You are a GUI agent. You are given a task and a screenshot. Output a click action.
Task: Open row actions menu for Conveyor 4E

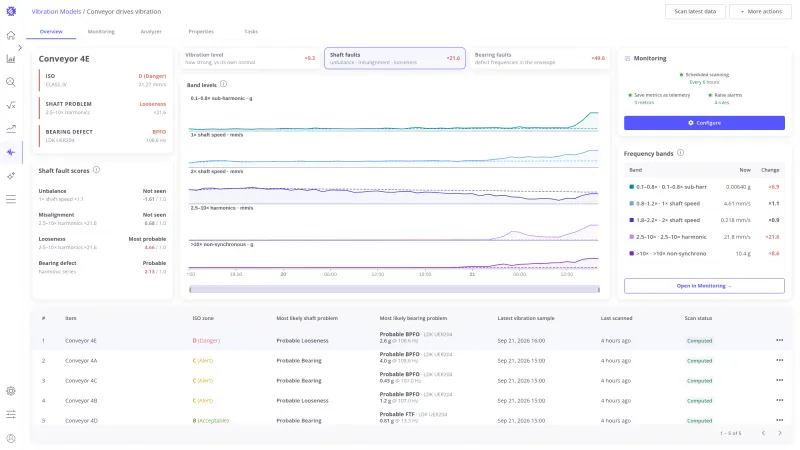click(780, 340)
